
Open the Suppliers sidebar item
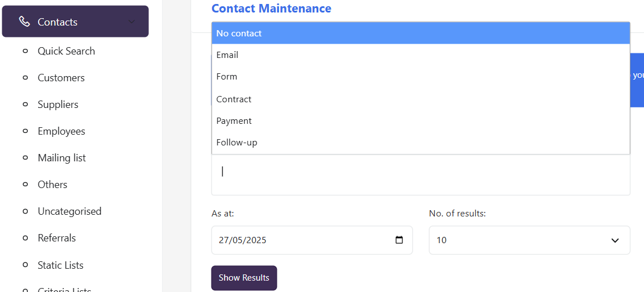coord(58,105)
